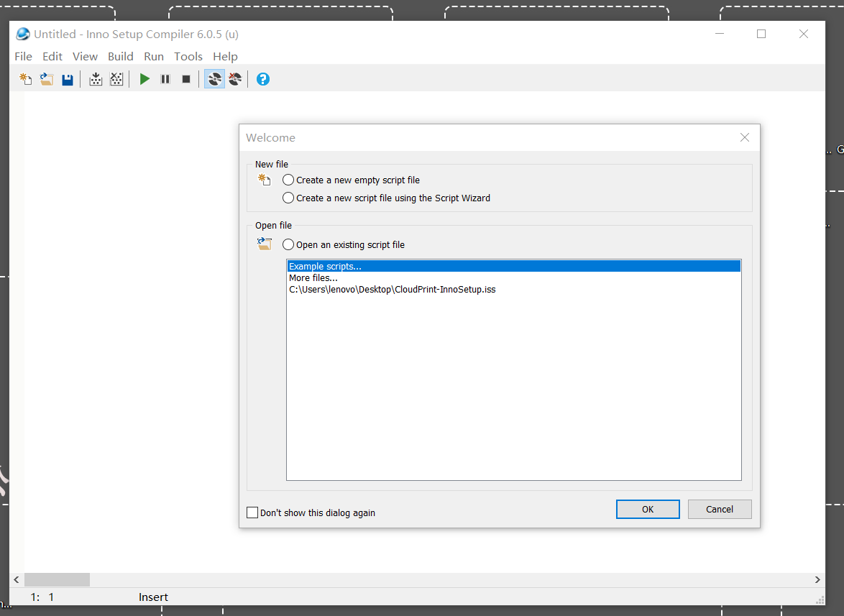Open the Help menu
This screenshot has height=616, width=844.
[x=225, y=57]
